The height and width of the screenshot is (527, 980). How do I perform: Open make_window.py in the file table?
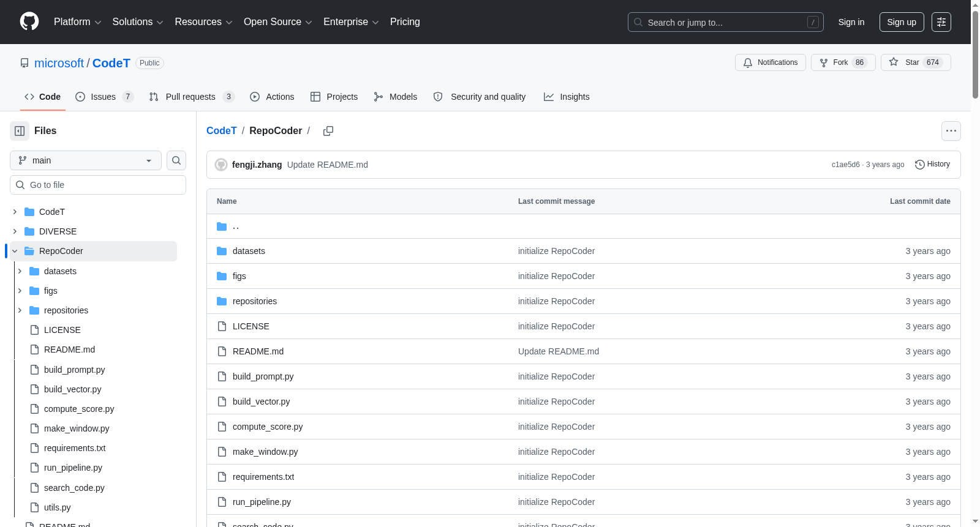265,452
